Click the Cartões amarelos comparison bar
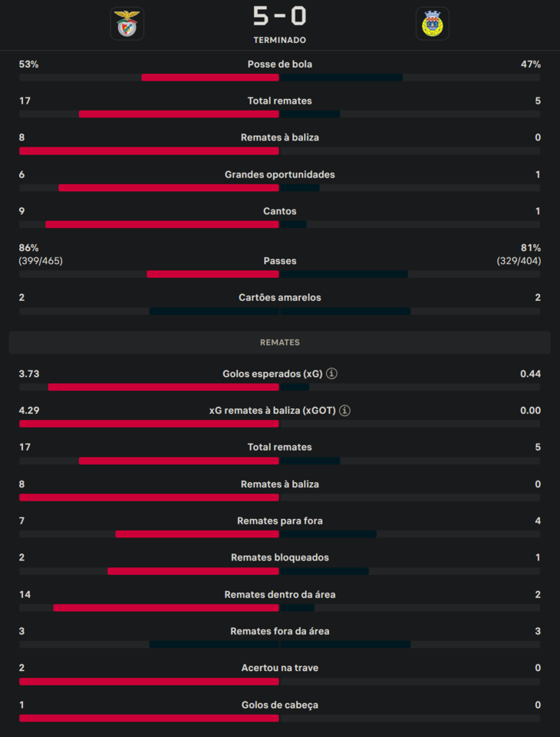560x737 pixels. point(280,312)
